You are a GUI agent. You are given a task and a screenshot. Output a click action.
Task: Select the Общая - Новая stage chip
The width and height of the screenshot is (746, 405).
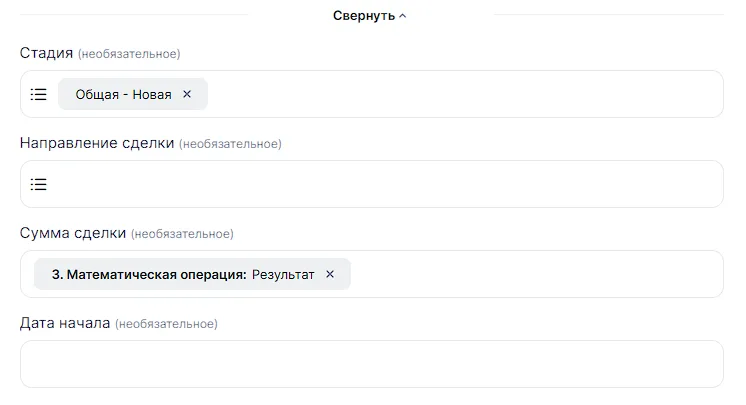(123, 94)
